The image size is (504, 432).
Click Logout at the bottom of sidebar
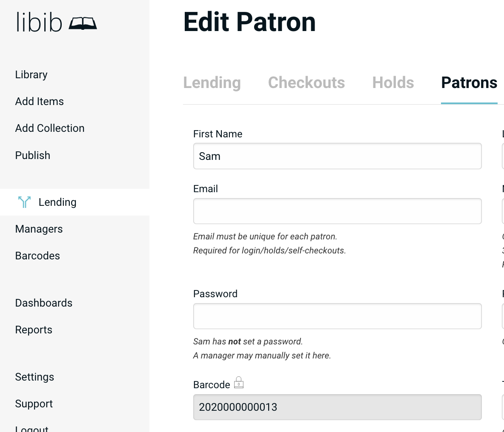[31, 429]
